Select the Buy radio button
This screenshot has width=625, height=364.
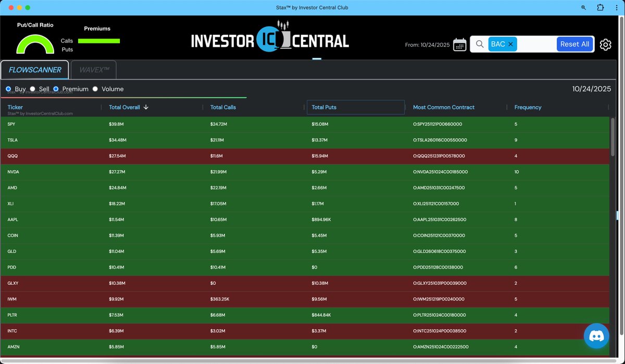(8, 89)
